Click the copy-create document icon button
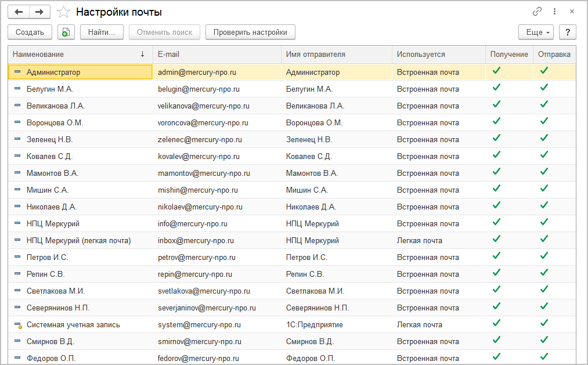This screenshot has width=588, height=365. point(66,32)
